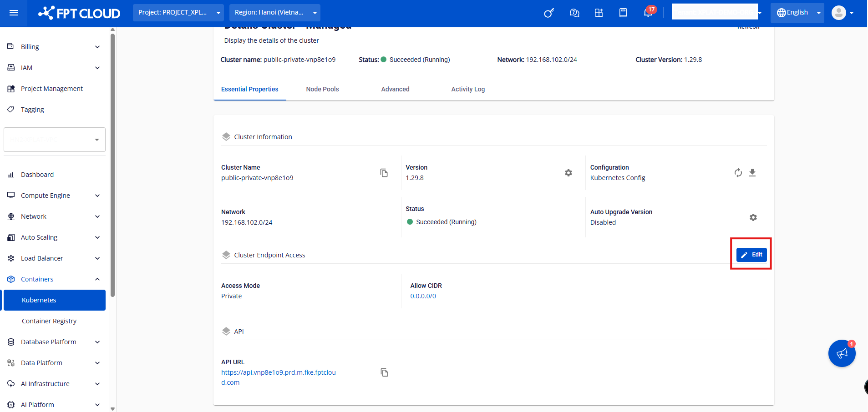Open the API URL hyperlink
868x412 pixels.
pyautogui.click(x=278, y=372)
